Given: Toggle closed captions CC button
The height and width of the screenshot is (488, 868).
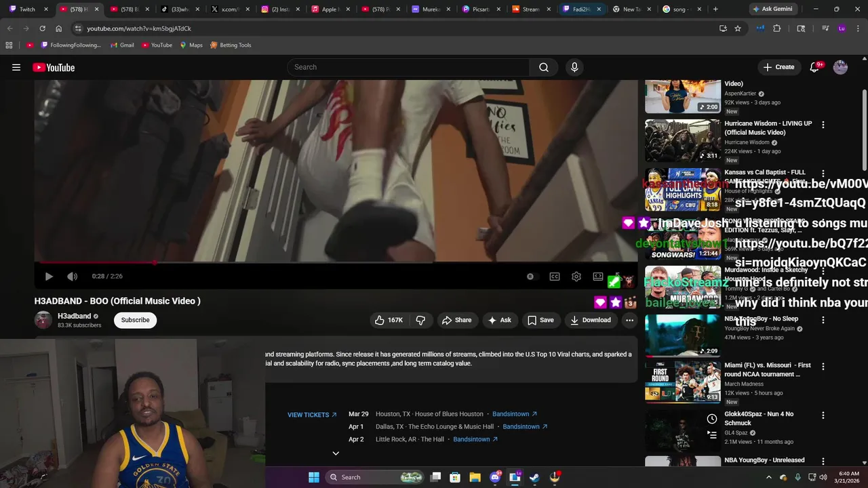Looking at the screenshot, I should (x=555, y=277).
